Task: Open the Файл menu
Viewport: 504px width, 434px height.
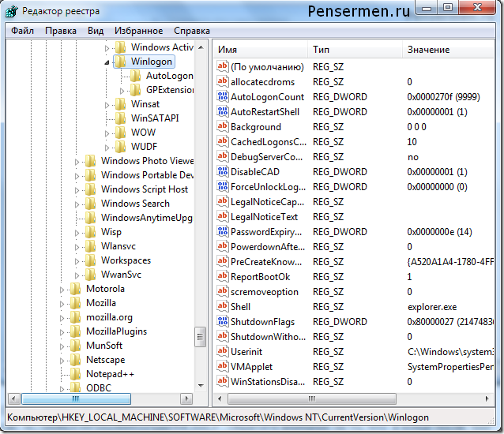Action: [22, 31]
